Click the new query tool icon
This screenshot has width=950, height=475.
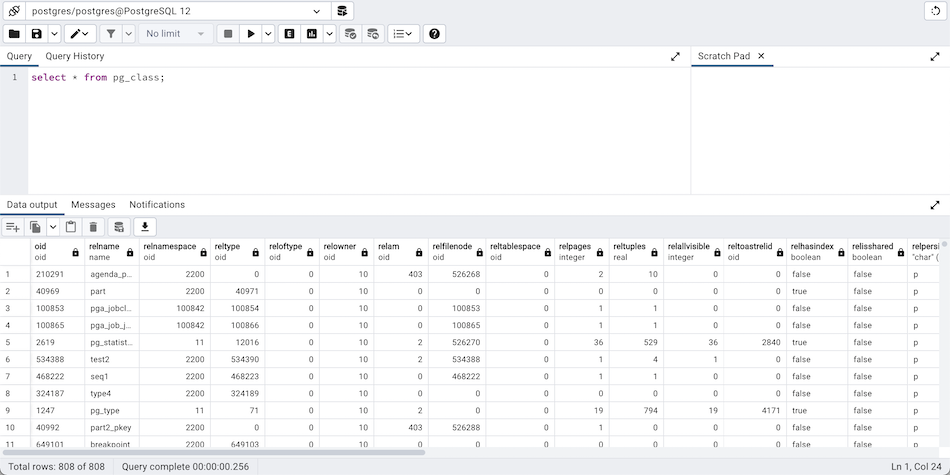tap(342, 11)
